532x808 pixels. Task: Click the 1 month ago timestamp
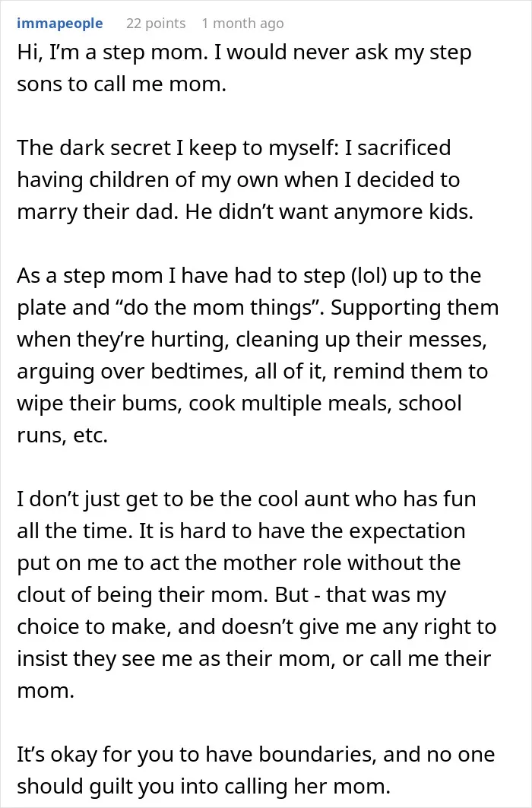[242, 24]
